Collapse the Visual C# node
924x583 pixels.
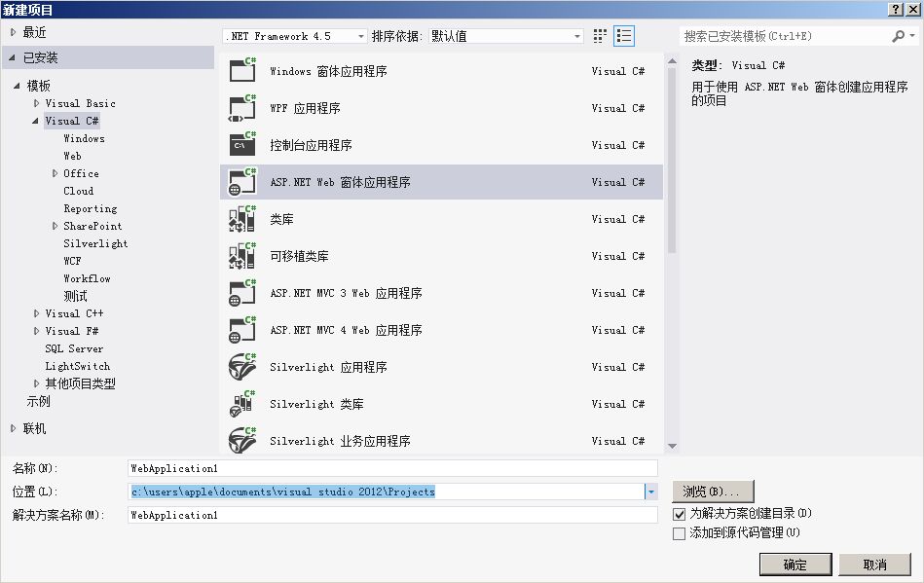(35, 121)
